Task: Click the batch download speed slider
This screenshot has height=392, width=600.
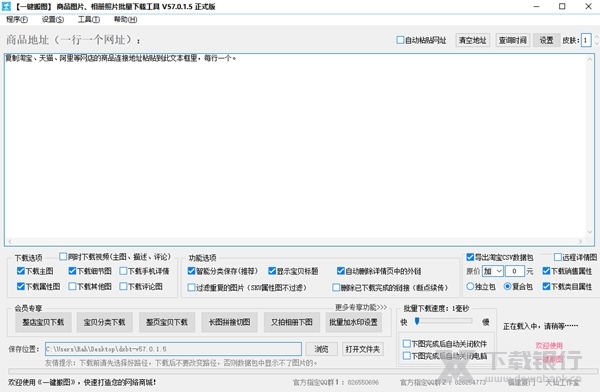Action: pyautogui.click(x=444, y=322)
